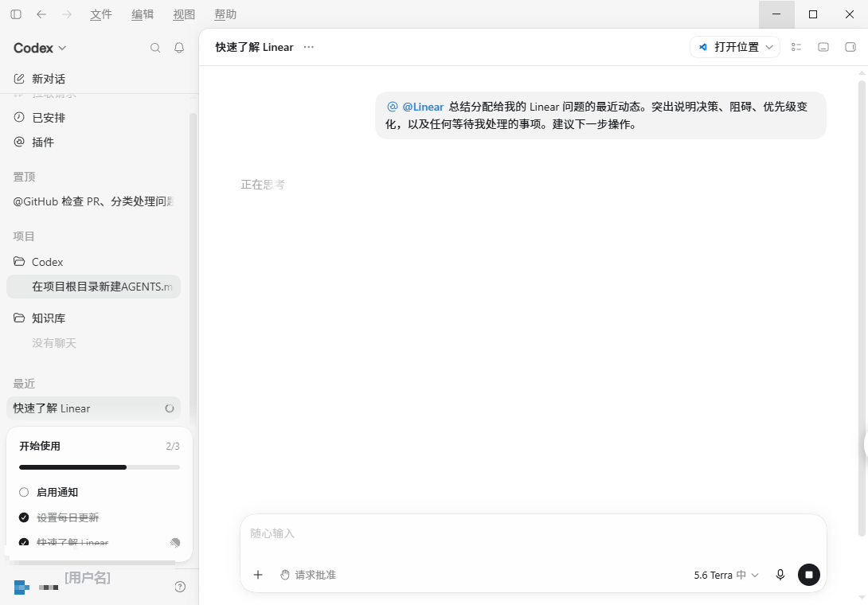Open the conversation options ellipsis
868x605 pixels.
click(309, 47)
